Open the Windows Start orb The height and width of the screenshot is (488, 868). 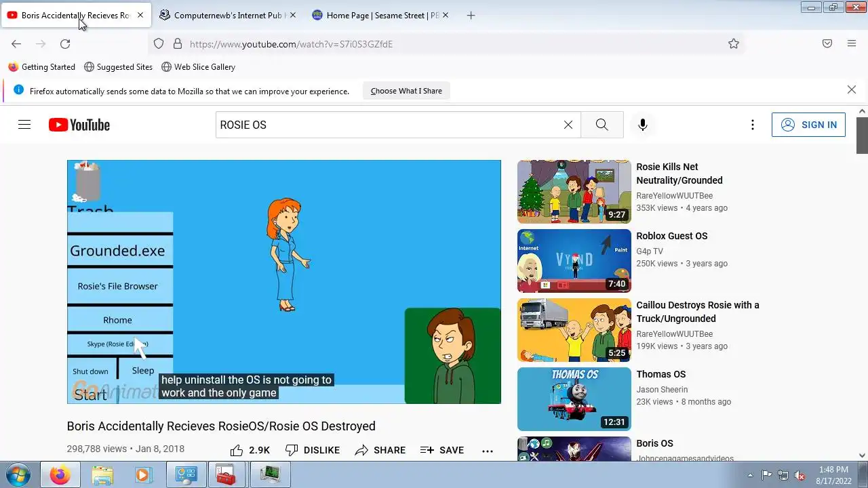coord(18,474)
